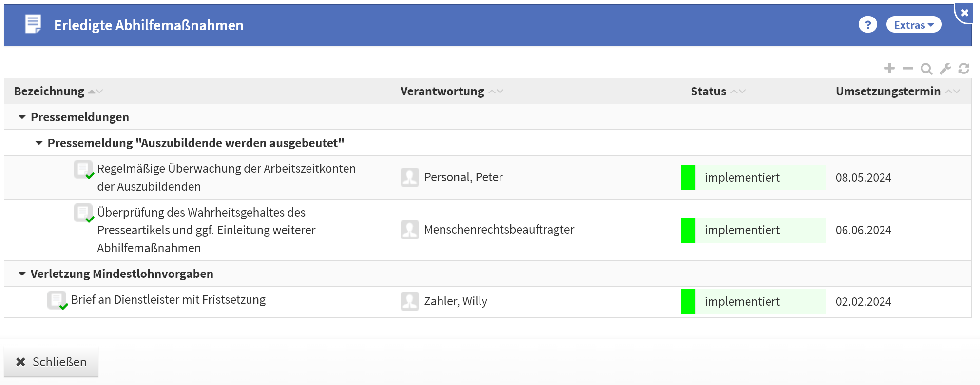Collapse the Pressemeldungen group
The width and height of the screenshot is (980, 385).
pyautogui.click(x=22, y=117)
